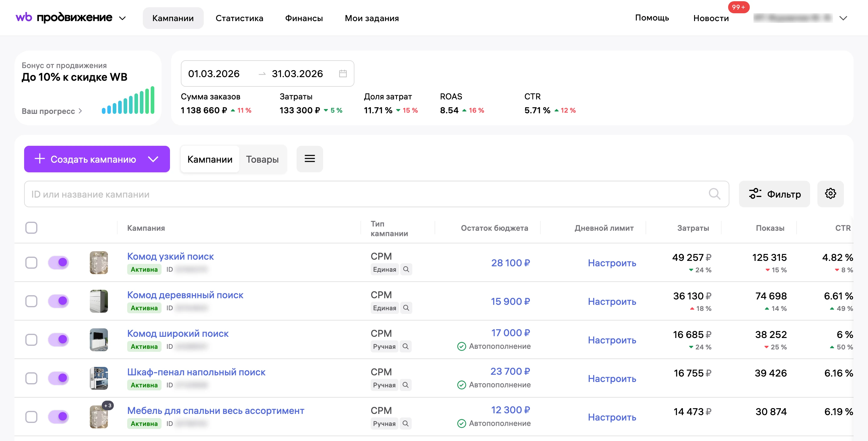868x441 pixels.
Task: Click the campaign search magnifier icon
Action: [714, 194]
